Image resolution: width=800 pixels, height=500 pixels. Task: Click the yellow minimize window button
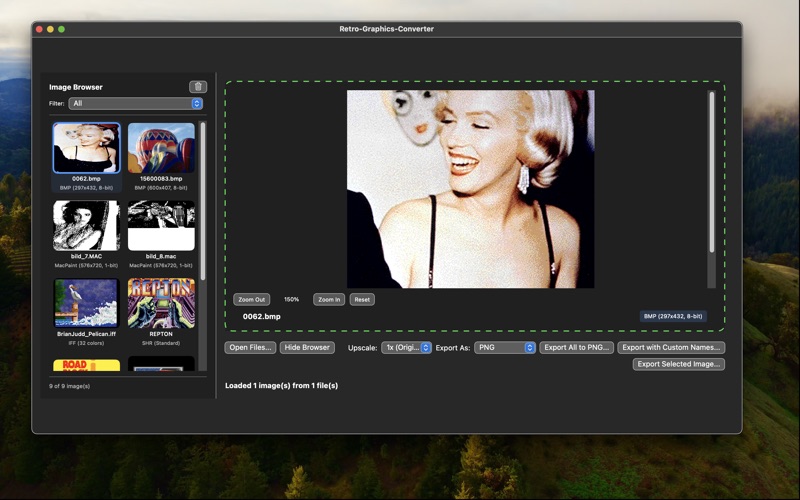[51, 29]
